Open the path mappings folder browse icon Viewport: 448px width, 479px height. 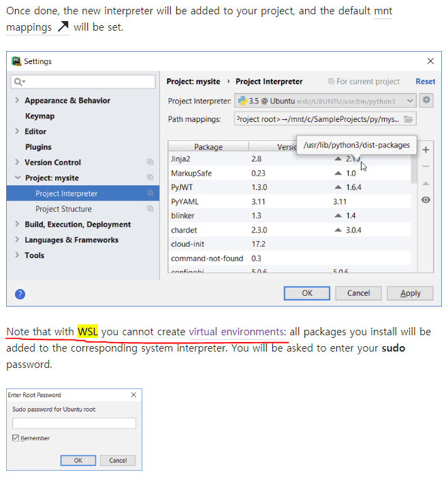pyautogui.click(x=409, y=119)
